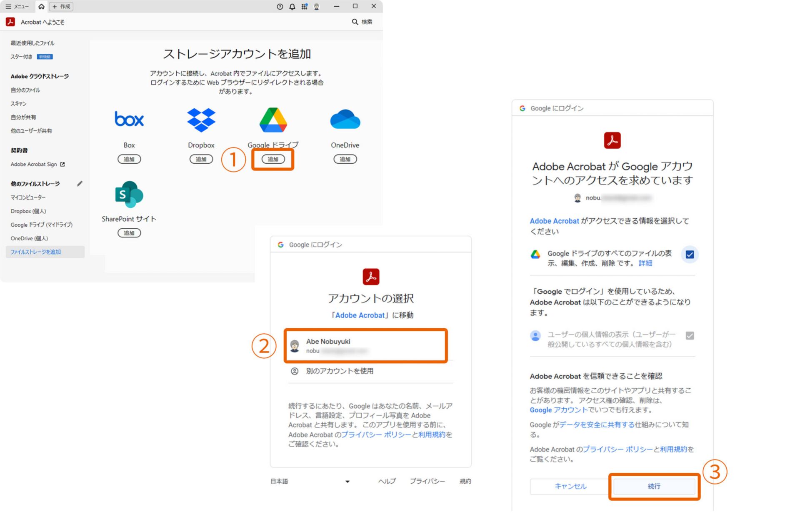The width and height of the screenshot is (800, 532).
Task: Open プライバシー ポリシー link in consent dialog
Action: (617, 449)
